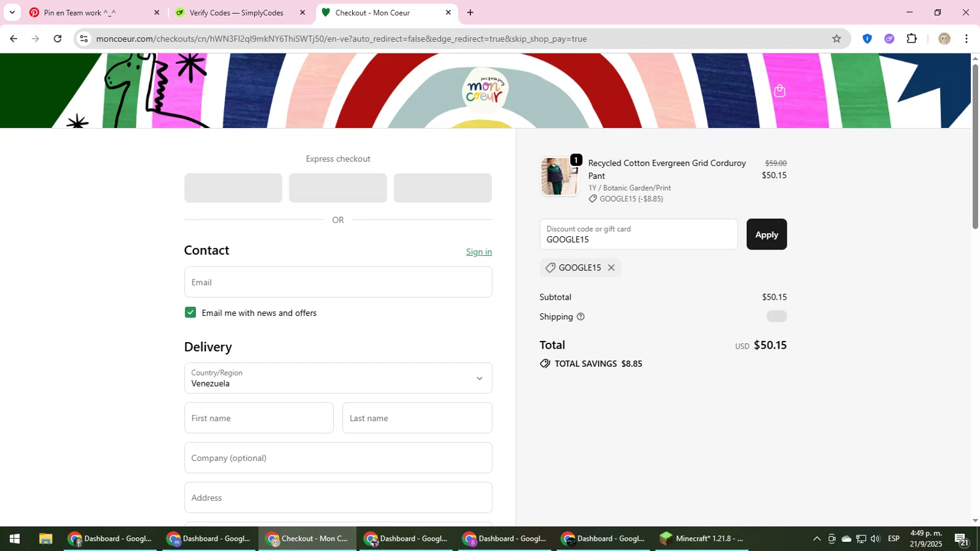Viewport: 980px width, 551px height.
Task: Click the first express checkout button
Action: (x=233, y=188)
